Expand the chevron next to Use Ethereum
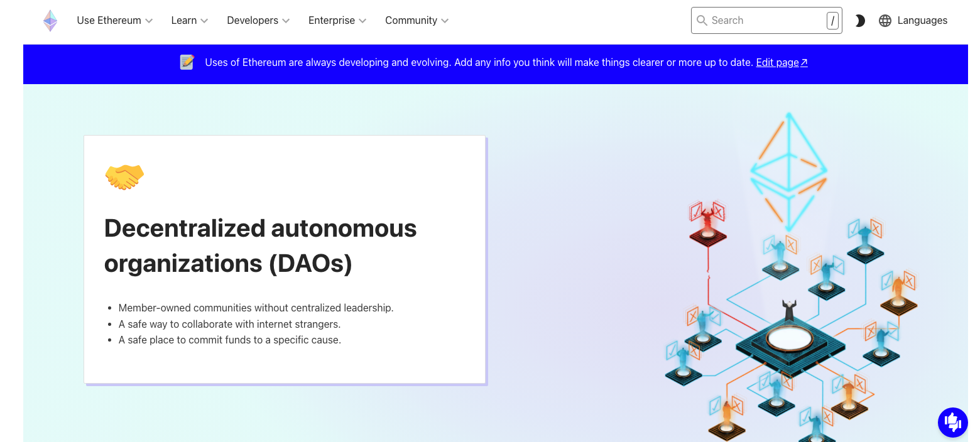 click(149, 21)
